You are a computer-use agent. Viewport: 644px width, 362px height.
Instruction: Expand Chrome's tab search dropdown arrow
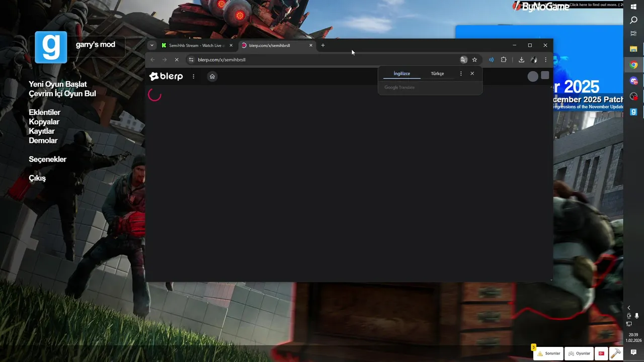click(152, 45)
